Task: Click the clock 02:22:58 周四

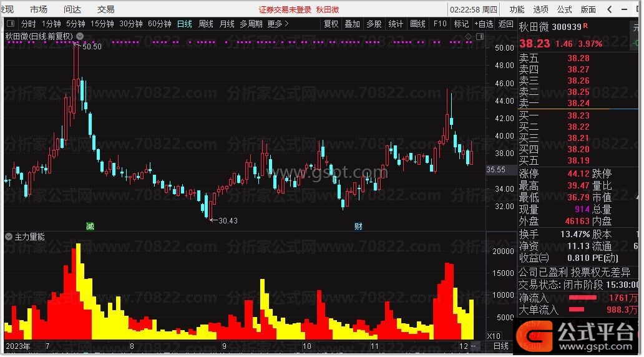Action: [x=474, y=9]
